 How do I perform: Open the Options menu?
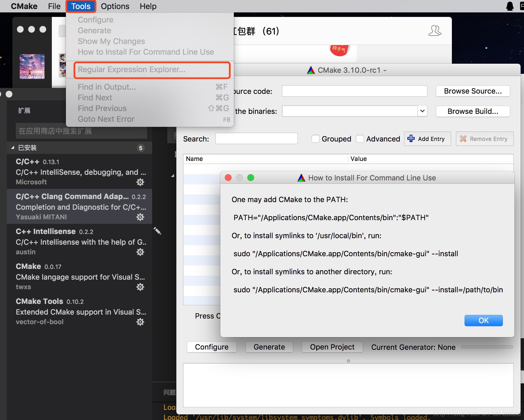pos(115,6)
